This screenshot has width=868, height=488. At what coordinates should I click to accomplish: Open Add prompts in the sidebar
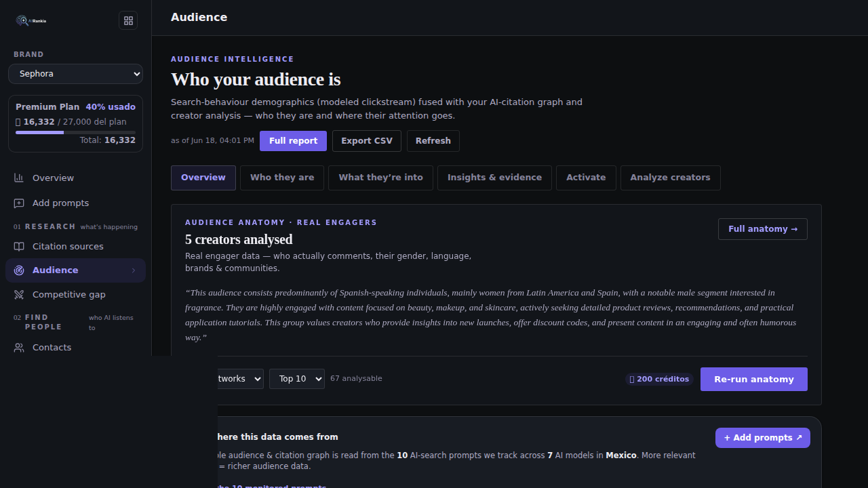pos(75,203)
